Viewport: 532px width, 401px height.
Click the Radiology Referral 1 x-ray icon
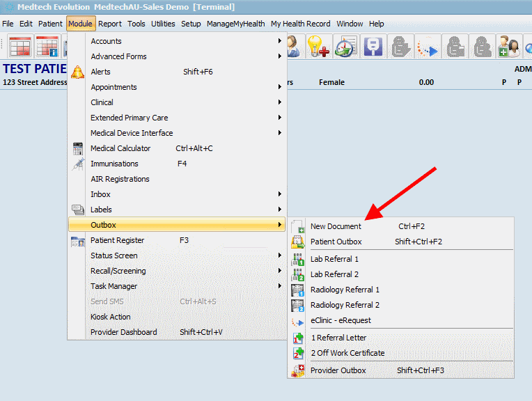pos(297,290)
